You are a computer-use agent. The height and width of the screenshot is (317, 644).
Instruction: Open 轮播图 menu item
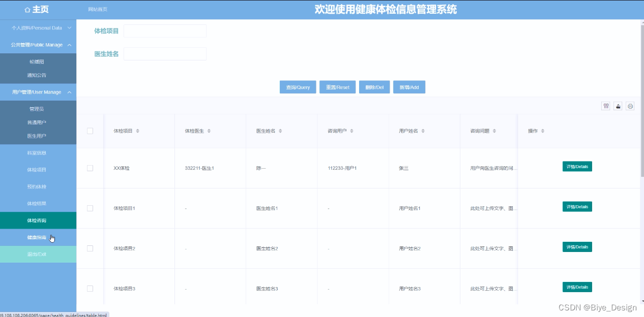(38, 61)
